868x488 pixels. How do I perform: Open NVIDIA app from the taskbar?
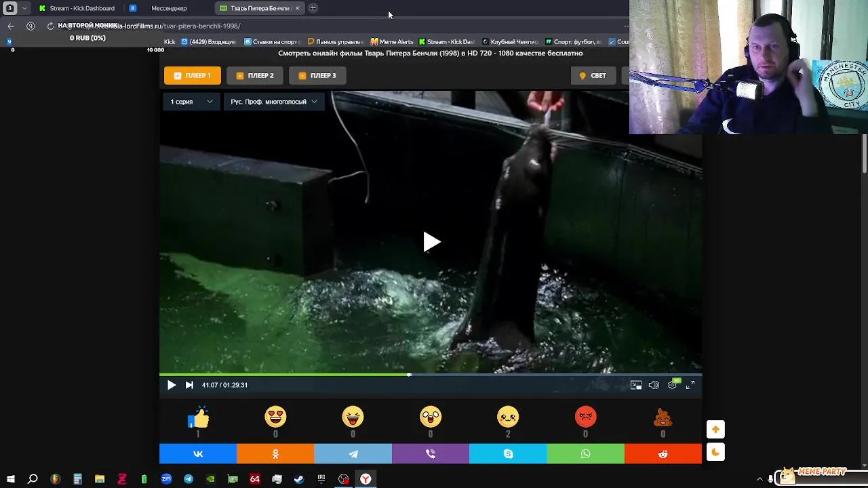[x=210, y=479]
